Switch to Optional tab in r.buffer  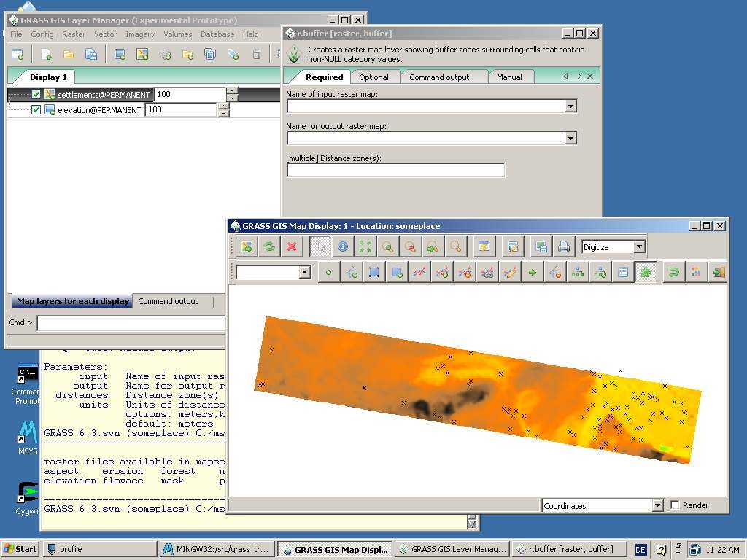click(373, 77)
